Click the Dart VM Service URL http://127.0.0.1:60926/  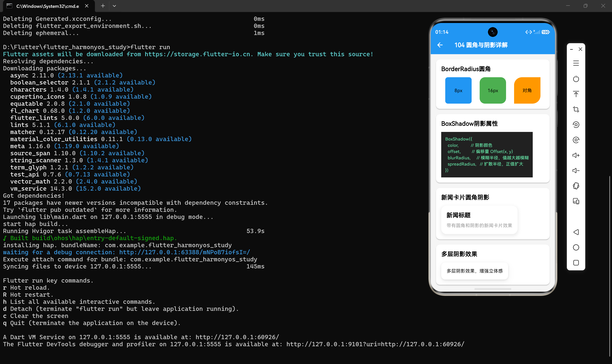[237, 337]
